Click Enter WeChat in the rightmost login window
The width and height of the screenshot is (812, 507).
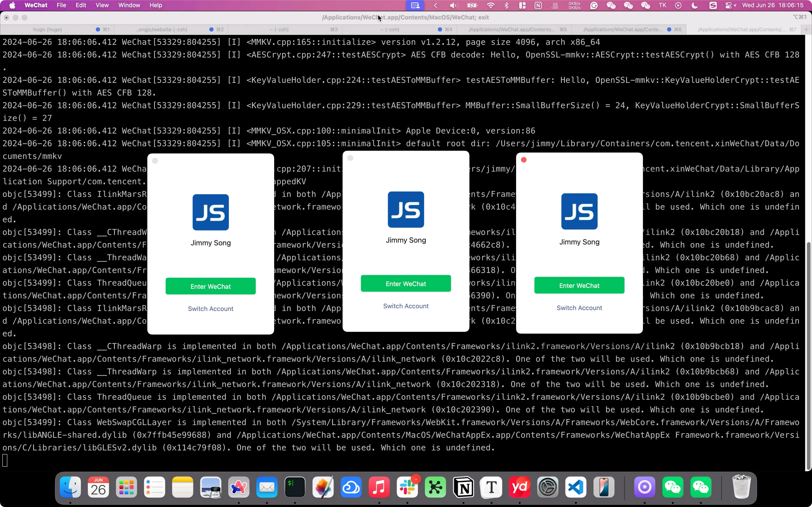tap(580, 285)
